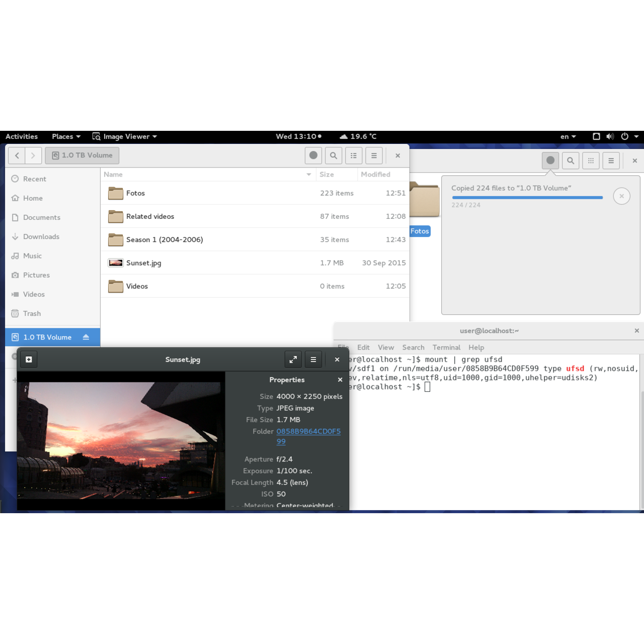Click the eject icon beside 1.0 TB Volume
The width and height of the screenshot is (644, 644).
pos(86,337)
